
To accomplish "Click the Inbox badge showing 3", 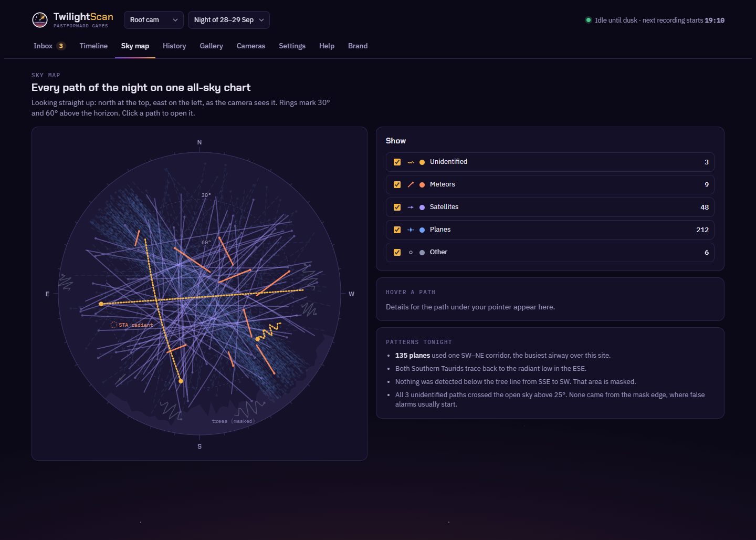I will tap(61, 46).
